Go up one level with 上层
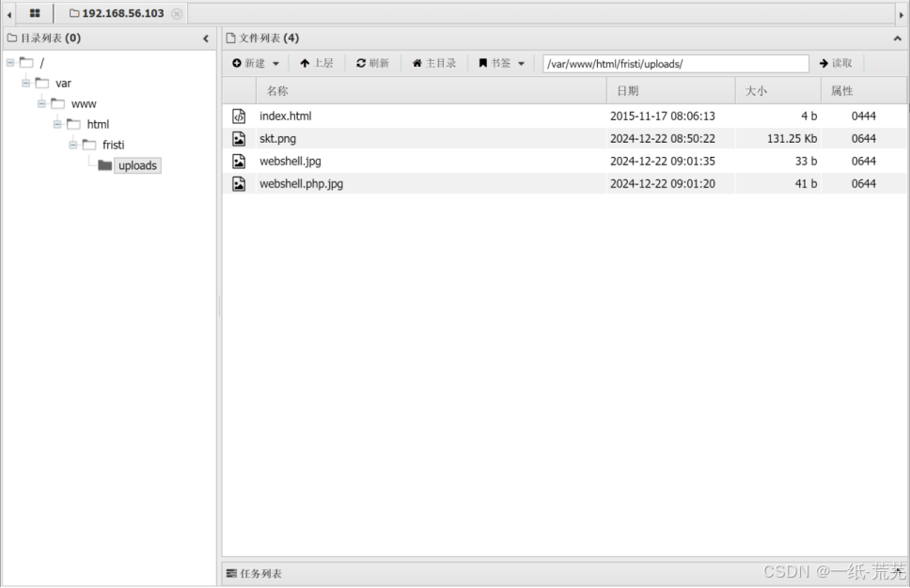 317,63
